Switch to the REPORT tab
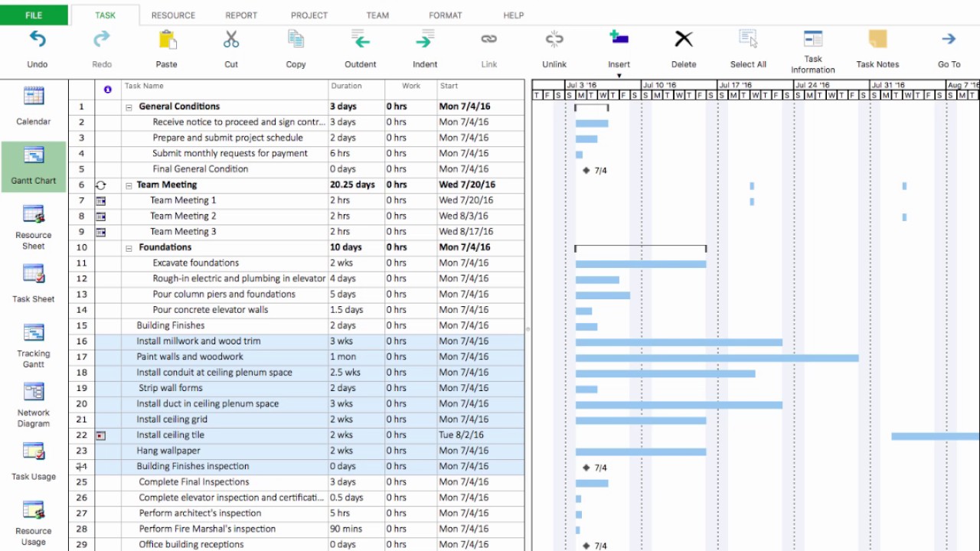The height and width of the screenshot is (551, 980). (x=241, y=15)
